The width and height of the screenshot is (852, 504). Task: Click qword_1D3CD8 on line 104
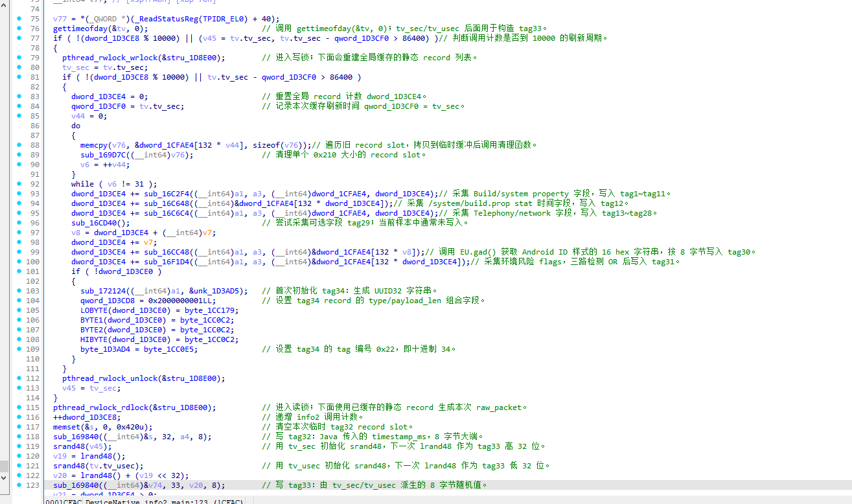[108, 301]
